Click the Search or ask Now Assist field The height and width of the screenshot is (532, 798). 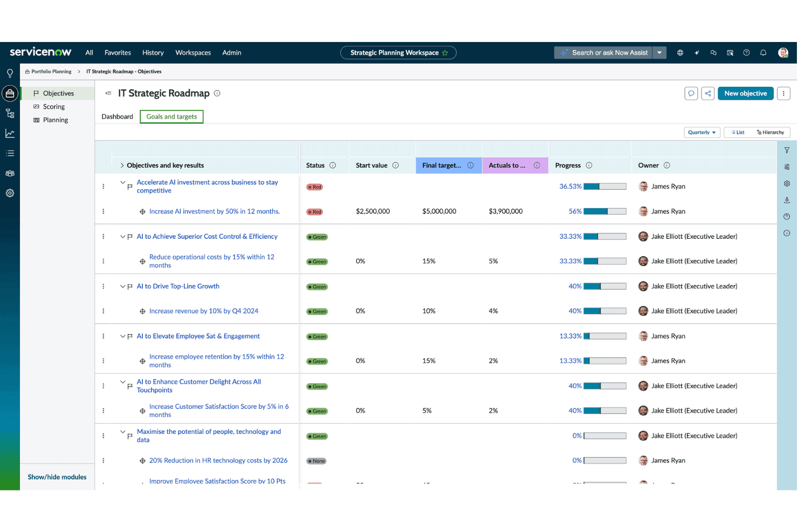603,53
